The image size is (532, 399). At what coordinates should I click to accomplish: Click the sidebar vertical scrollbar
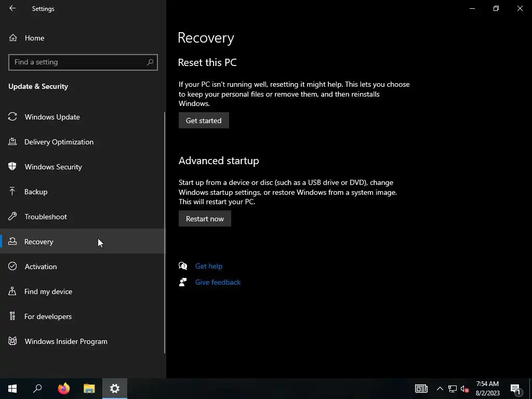165,233
